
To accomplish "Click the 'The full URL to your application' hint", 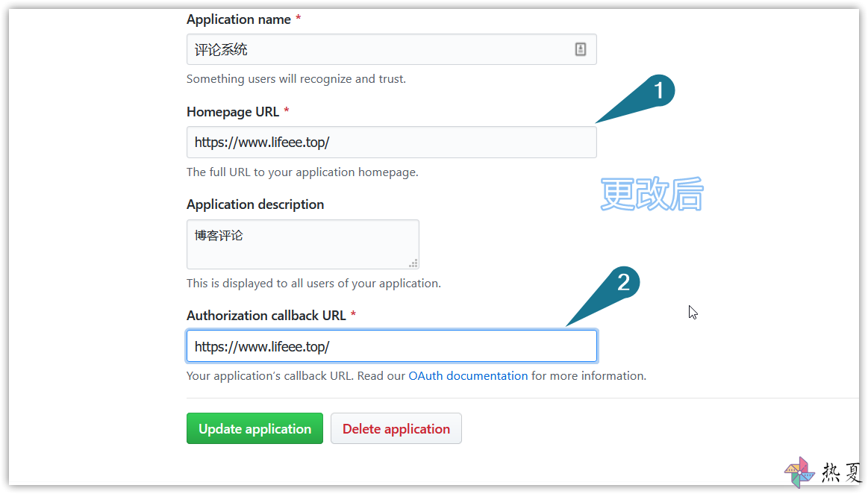I will [x=302, y=172].
